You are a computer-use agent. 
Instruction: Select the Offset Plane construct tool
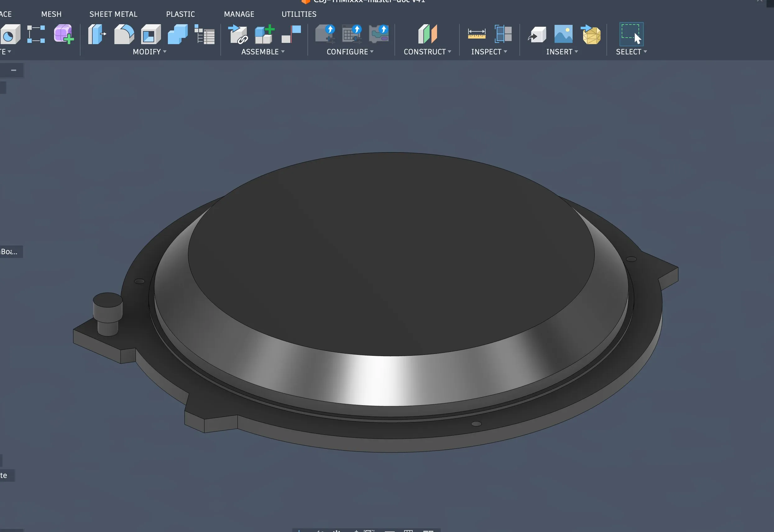[427, 34]
